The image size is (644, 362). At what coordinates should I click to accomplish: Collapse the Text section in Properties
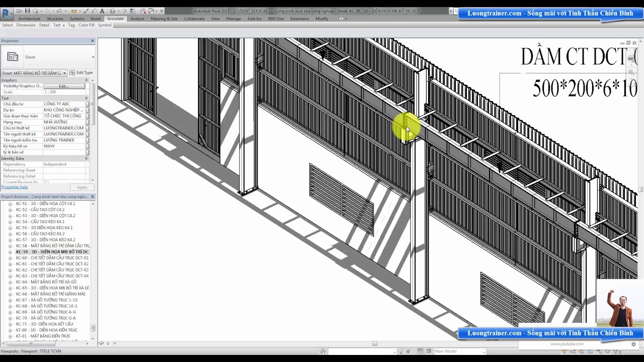point(86,98)
